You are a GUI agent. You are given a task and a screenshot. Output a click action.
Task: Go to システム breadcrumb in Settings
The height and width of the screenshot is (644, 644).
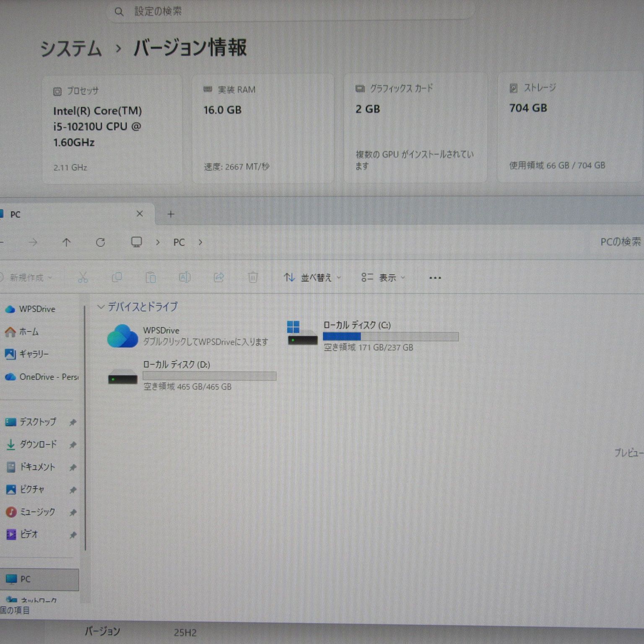click(71, 48)
